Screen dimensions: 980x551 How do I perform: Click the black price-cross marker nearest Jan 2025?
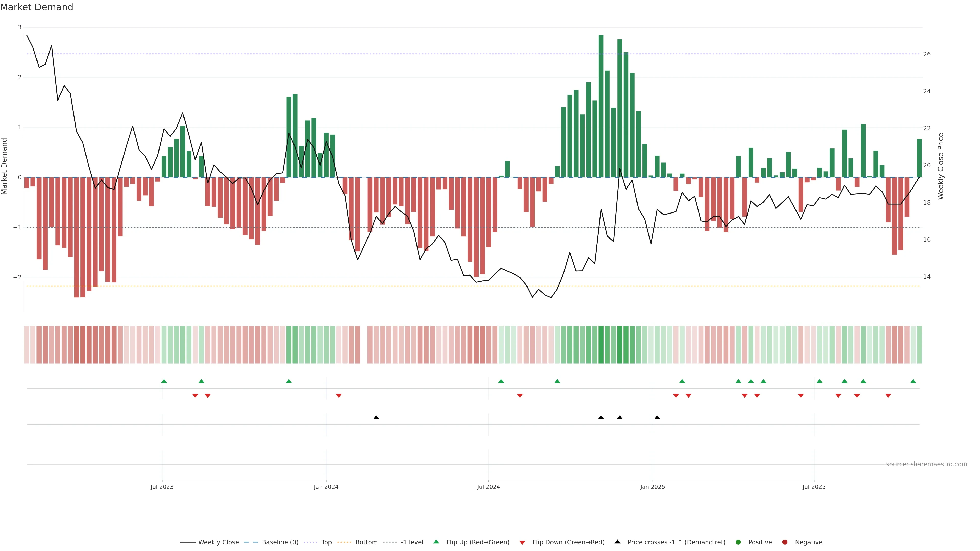(657, 418)
